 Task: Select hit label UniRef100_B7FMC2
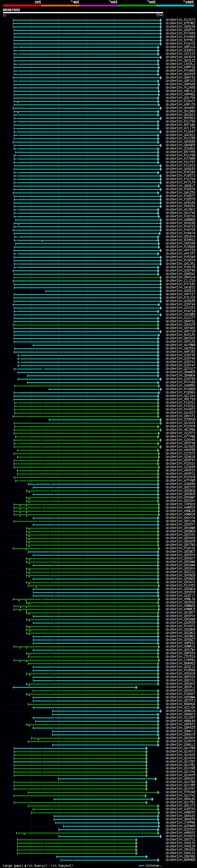pos(180,40)
